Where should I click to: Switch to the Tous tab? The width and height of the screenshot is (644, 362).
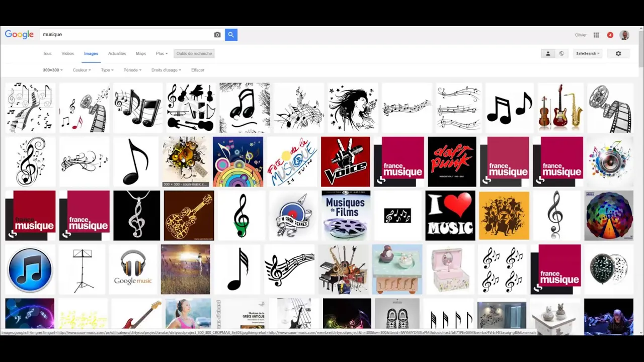point(47,53)
